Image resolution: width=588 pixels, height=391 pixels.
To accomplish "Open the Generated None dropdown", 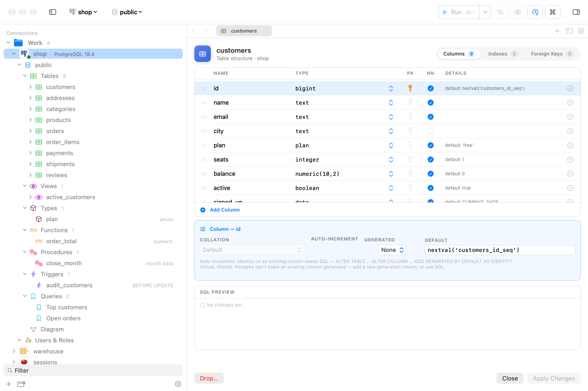I will 392,250.
